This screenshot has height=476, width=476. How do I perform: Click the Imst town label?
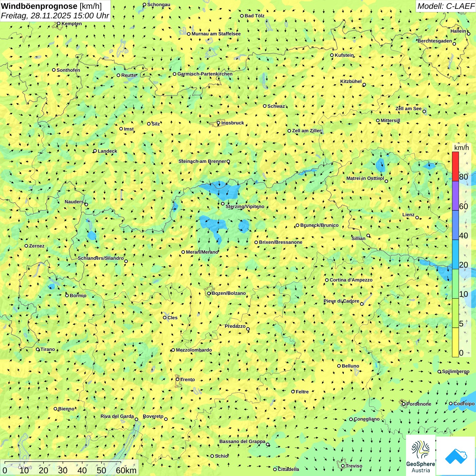(x=129, y=129)
